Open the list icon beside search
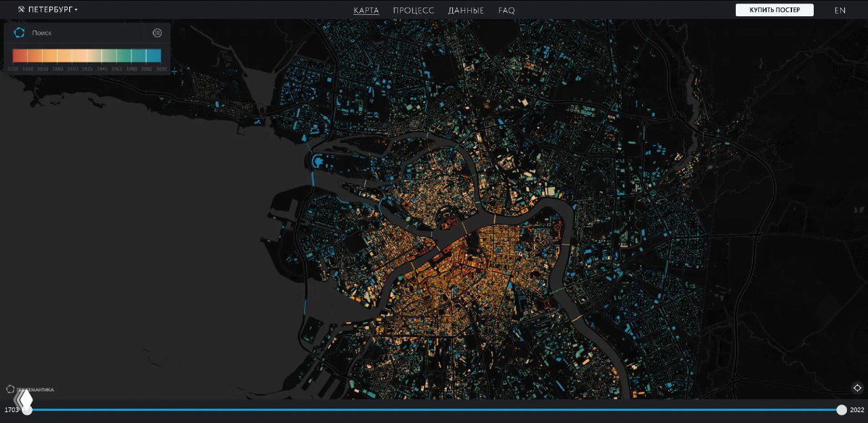The image size is (868, 423). (157, 33)
